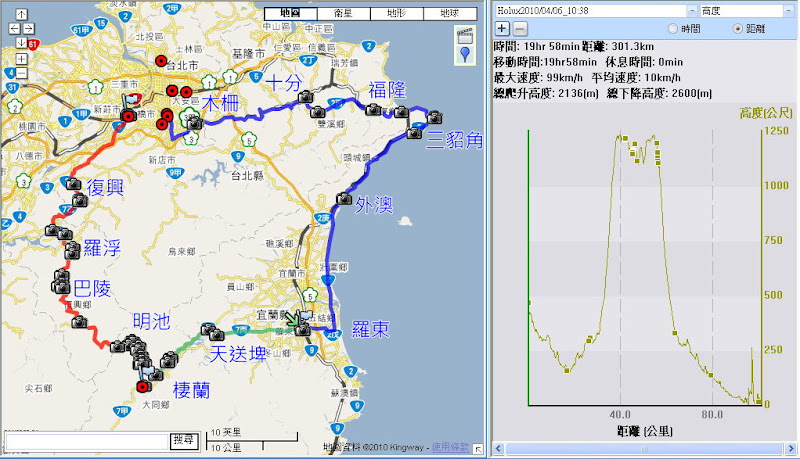This screenshot has height=459, width=800.
Task: Open the camera marker left of 羅浮
Action: click(72, 251)
